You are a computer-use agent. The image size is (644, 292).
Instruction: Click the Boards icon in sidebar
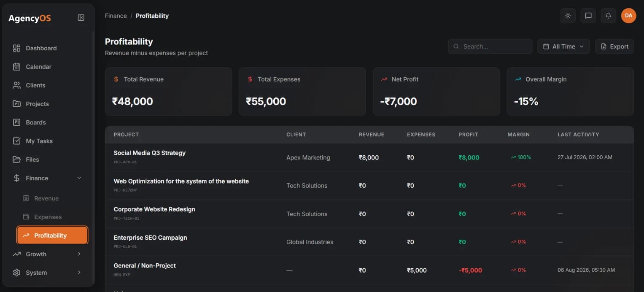pyautogui.click(x=16, y=122)
